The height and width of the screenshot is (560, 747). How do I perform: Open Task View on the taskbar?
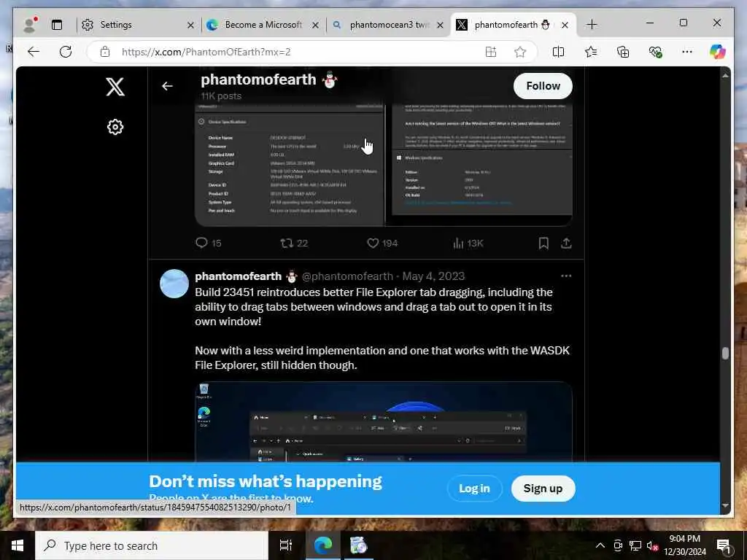(286, 545)
